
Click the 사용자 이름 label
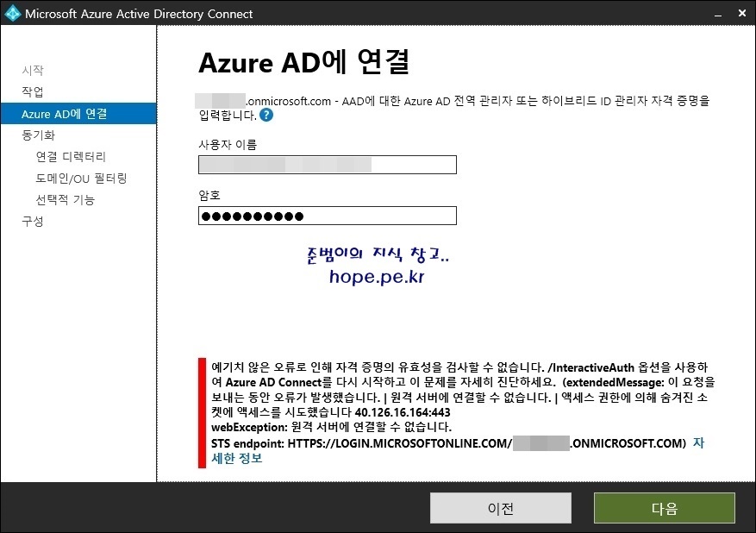pos(228,144)
